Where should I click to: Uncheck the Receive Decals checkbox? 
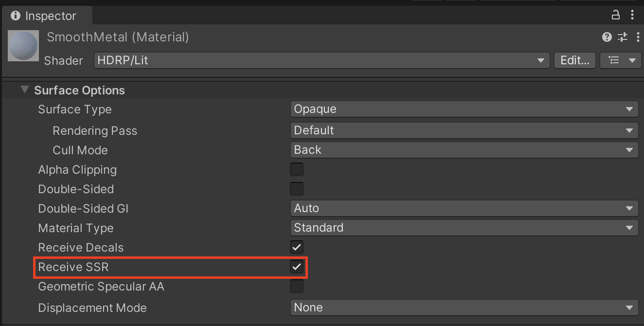(296, 247)
